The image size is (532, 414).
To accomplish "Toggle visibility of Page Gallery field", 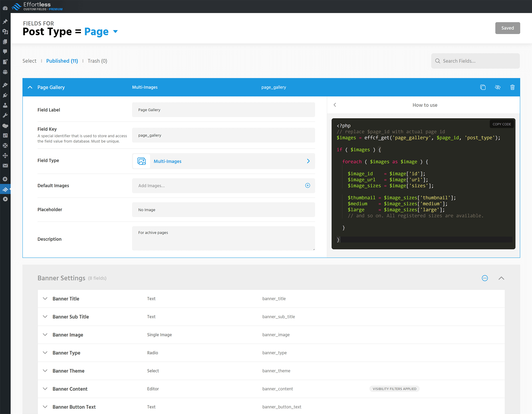I will point(498,87).
